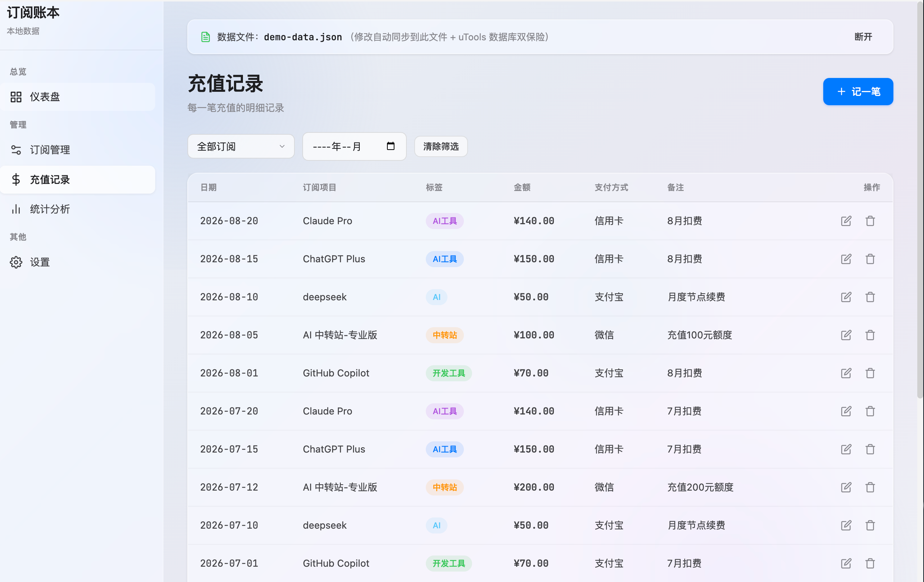
Task: Click GitHub Copilot in the 2026-07-01 row
Action: point(336,563)
